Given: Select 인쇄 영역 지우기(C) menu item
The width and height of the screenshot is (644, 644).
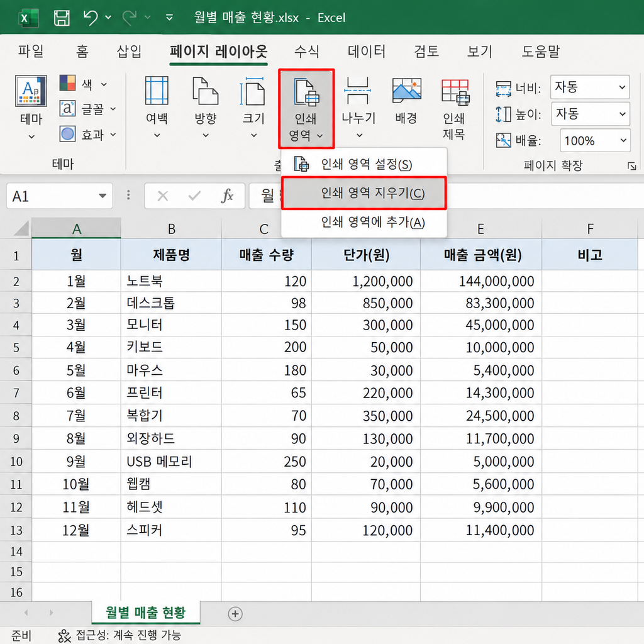Looking at the screenshot, I should pos(364,193).
